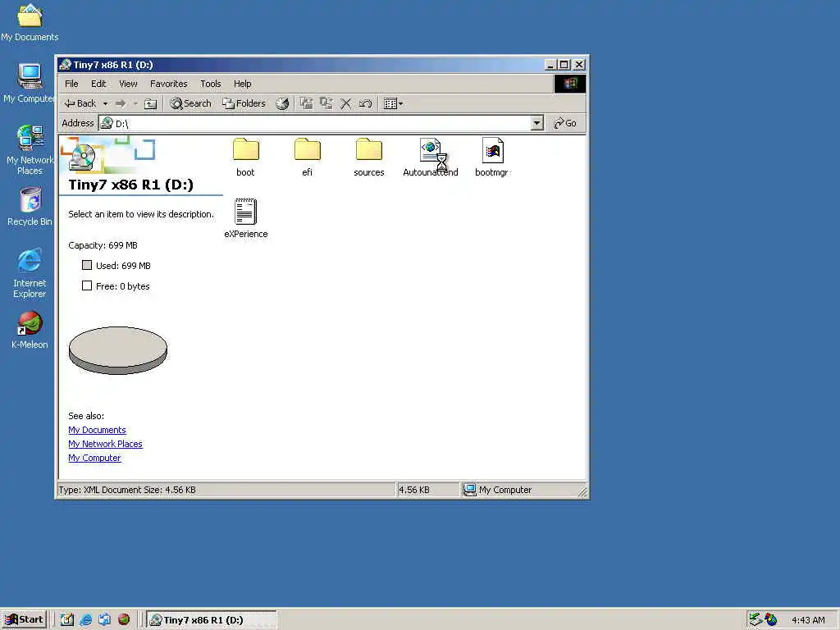Click the Move To toolbar icon
The image size is (840, 630).
pyautogui.click(x=306, y=103)
